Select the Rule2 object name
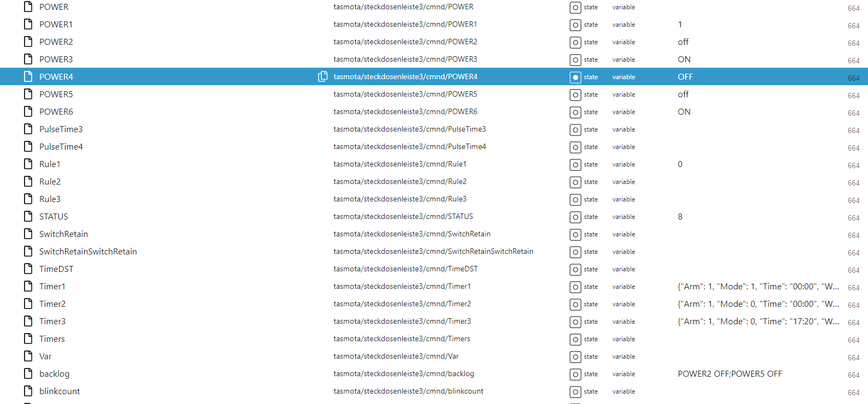Screen dimensions: 868x404 [50, 181]
